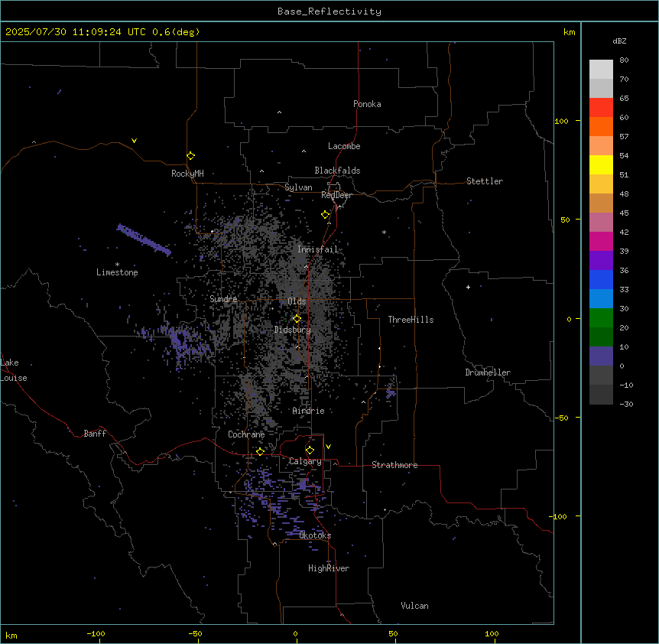Select the Lake Louise label

click(x=14, y=370)
